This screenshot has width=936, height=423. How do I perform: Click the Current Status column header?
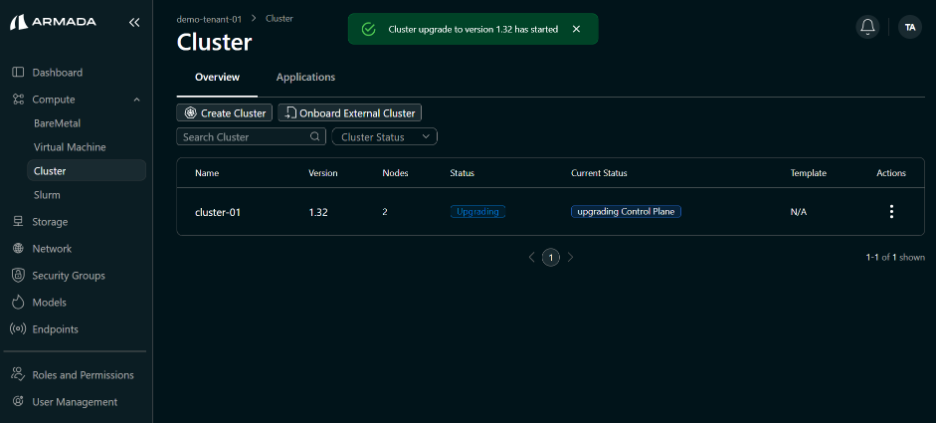[x=599, y=173]
